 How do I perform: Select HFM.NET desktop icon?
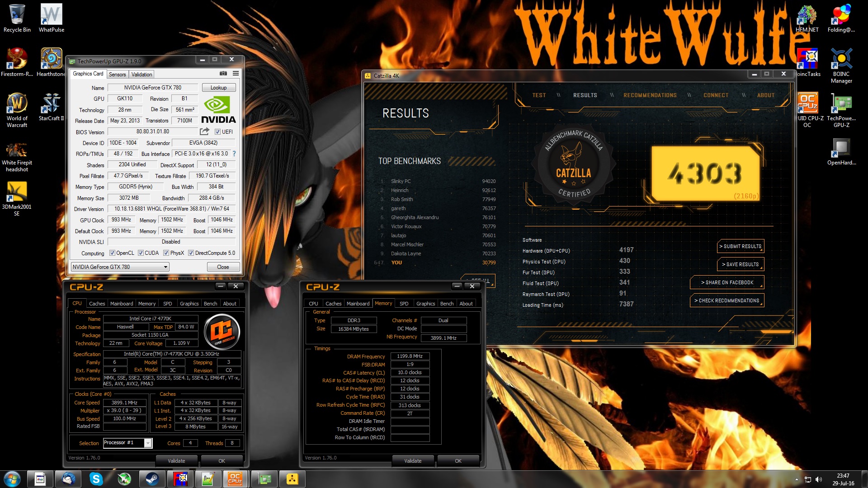tap(807, 18)
